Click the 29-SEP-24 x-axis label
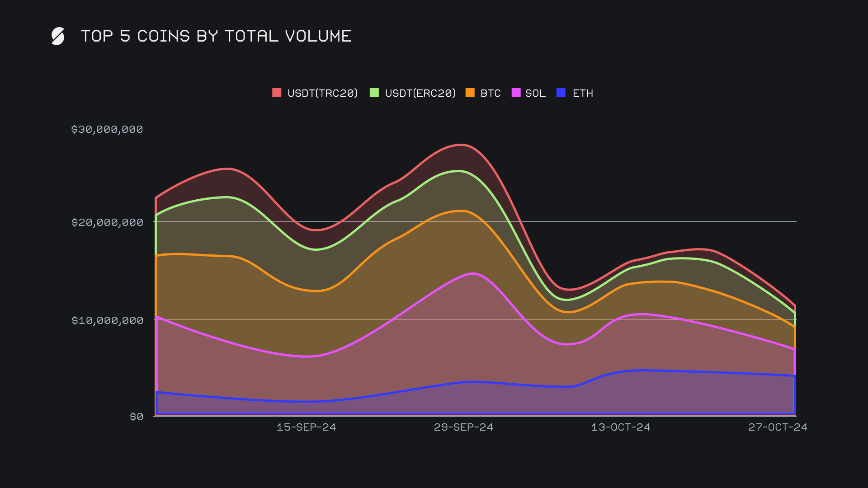The image size is (868, 488). (x=463, y=427)
